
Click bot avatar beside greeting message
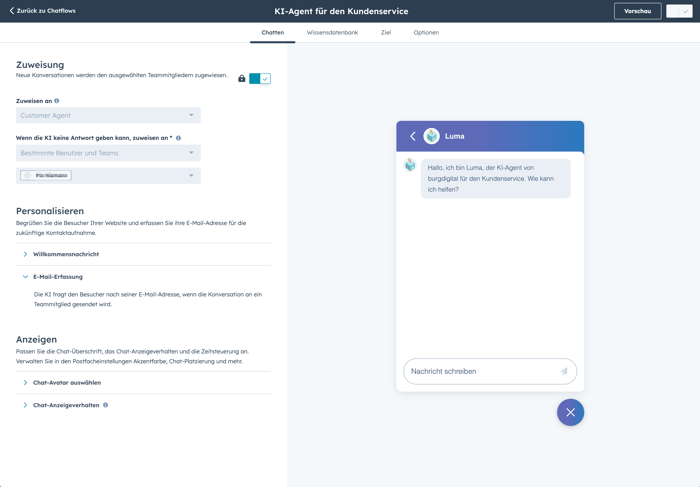pos(410,165)
